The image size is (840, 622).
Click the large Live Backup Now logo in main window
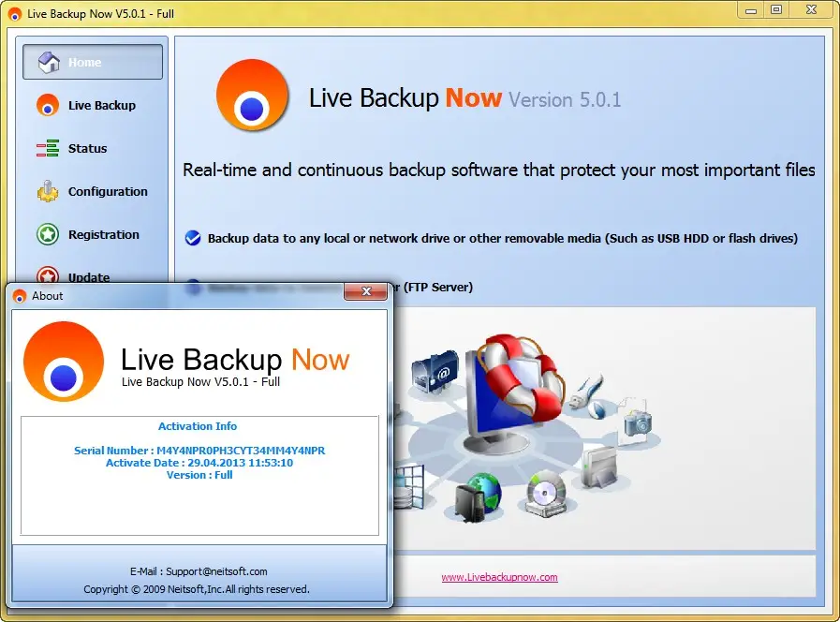(x=252, y=96)
